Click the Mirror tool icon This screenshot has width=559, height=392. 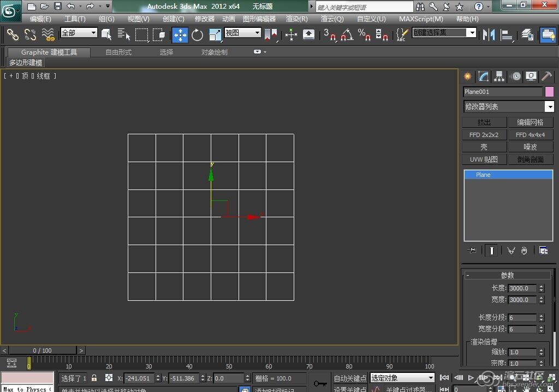tap(489, 34)
